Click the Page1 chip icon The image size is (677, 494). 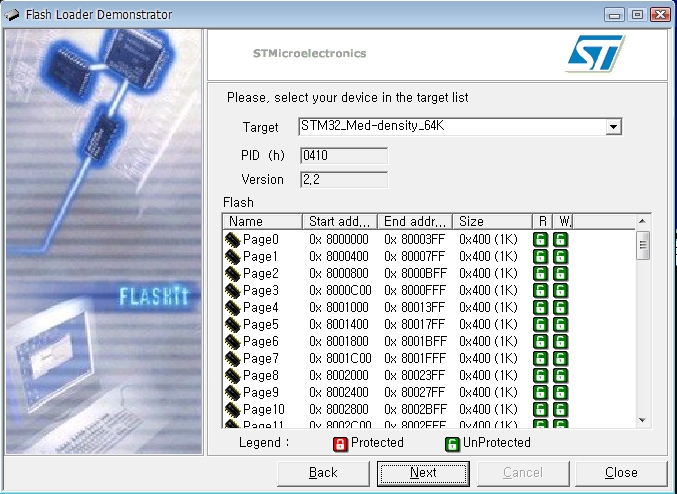point(232,256)
